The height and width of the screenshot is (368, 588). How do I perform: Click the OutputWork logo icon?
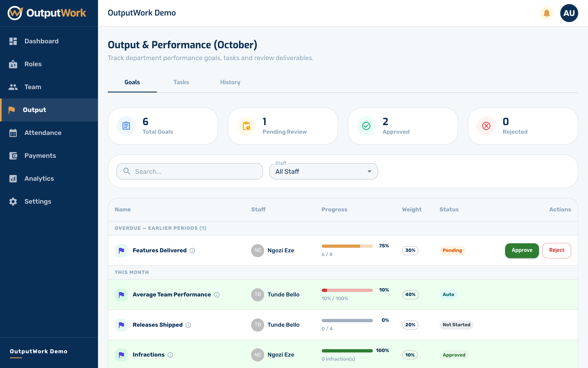(15, 13)
